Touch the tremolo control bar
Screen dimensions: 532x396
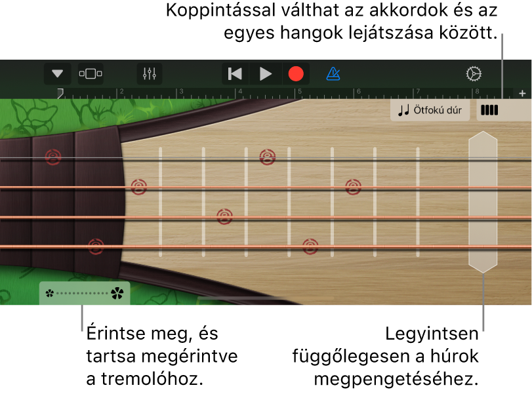click(x=85, y=293)
